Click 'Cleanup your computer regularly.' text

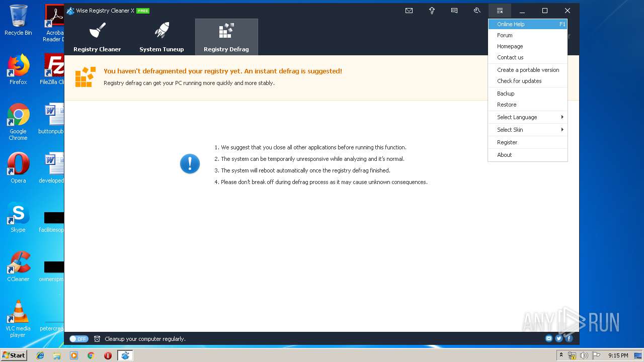point(145,339)
